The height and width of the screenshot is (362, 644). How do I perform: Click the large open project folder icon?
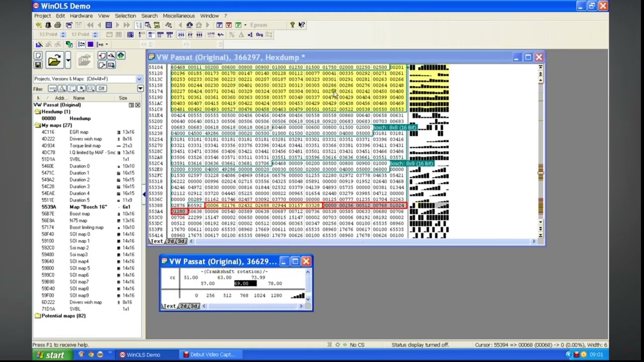pyautogui.click(x=55, y=60)
